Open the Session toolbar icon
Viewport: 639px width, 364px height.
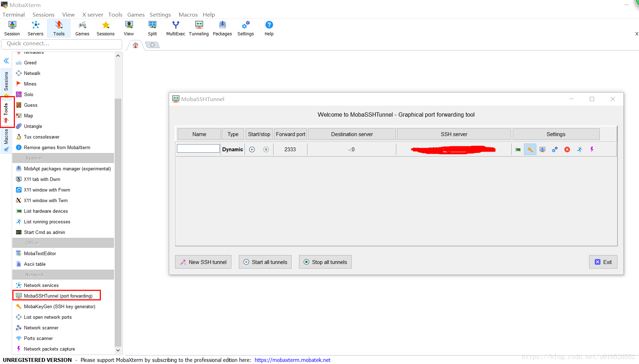(12, 28)
